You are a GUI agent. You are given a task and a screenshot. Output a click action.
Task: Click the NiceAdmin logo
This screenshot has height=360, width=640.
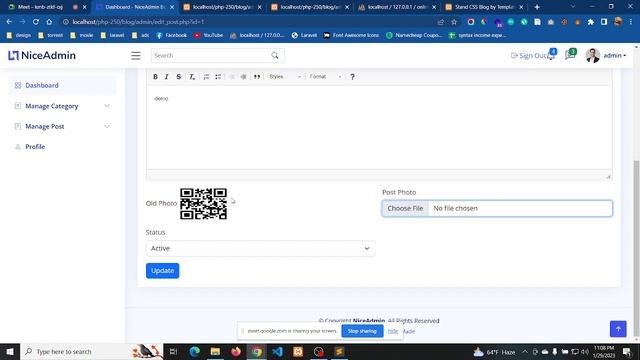(42, 56)
